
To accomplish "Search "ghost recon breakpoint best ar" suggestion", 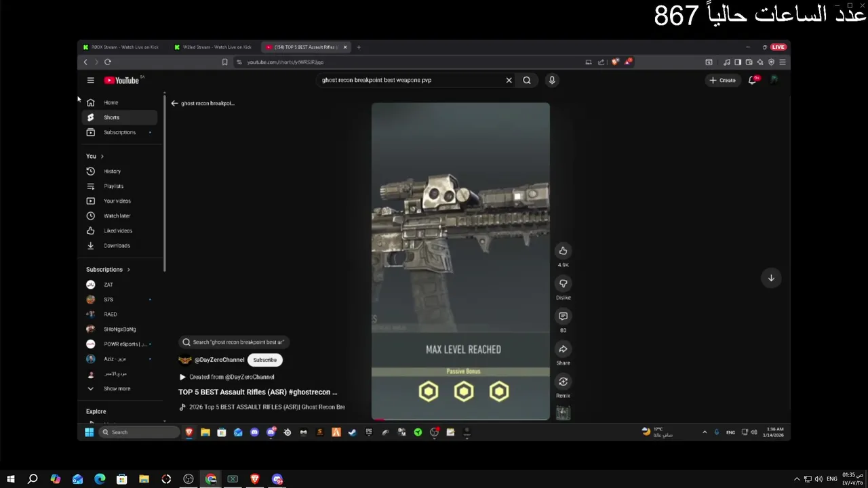I will tap(234, 342).
